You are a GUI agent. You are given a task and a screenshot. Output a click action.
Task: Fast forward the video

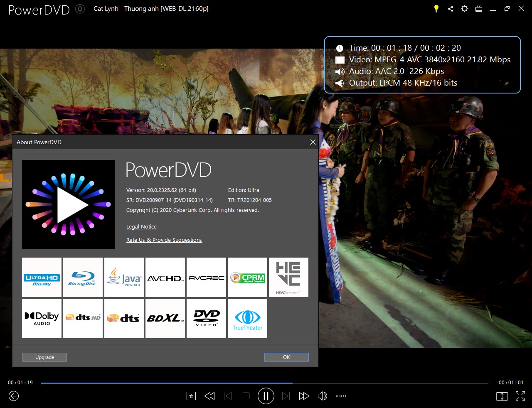point(304,396)
